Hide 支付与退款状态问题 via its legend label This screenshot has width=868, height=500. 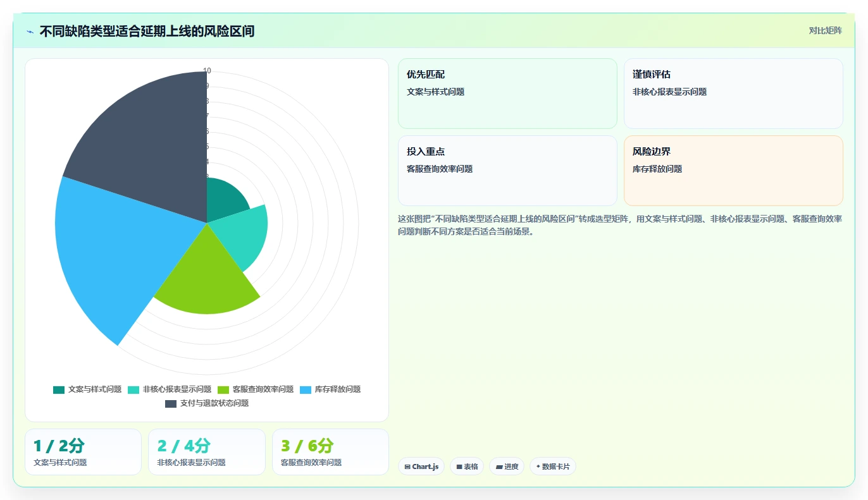[x=214, y=403]
